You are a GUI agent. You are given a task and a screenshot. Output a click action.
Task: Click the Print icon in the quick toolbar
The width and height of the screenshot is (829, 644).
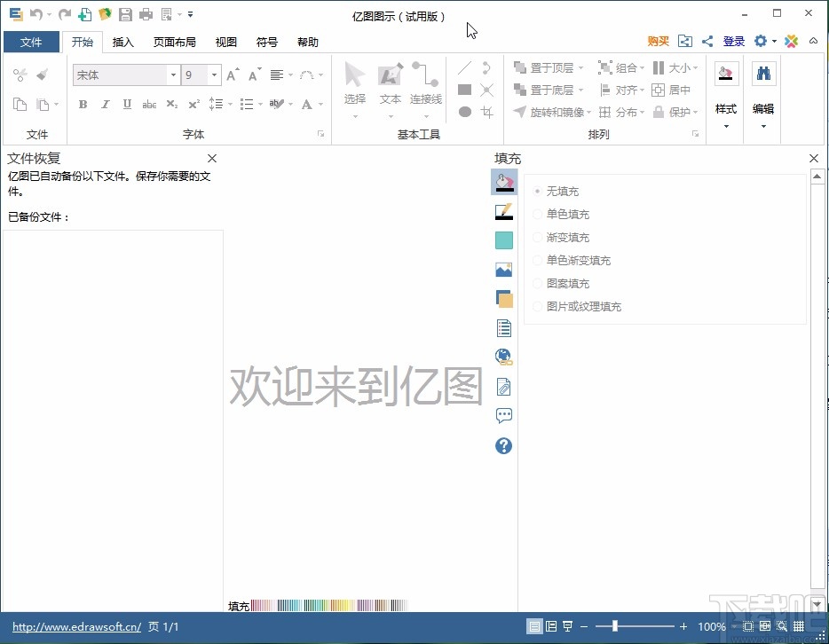(146, 14)
